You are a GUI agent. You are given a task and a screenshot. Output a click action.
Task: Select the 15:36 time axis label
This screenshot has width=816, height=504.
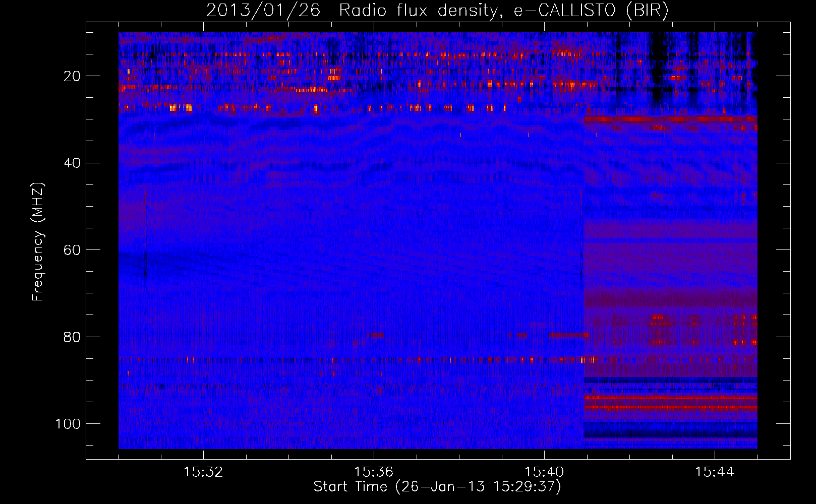[374, 472]
